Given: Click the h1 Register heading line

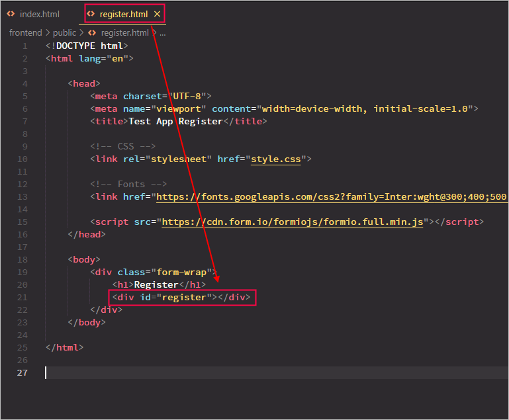Looking at the screenshot, I should (x=159, y=285).
